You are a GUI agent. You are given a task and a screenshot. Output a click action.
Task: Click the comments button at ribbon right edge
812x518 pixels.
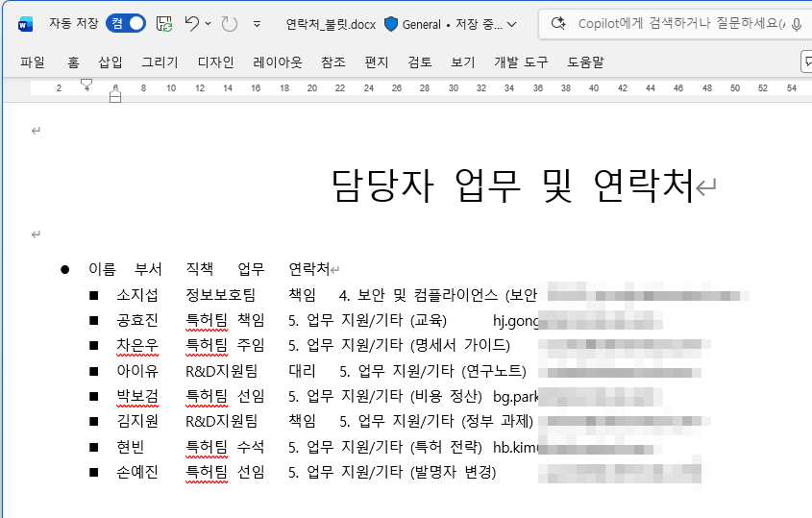pyautogui.click(x=807, y=62)
